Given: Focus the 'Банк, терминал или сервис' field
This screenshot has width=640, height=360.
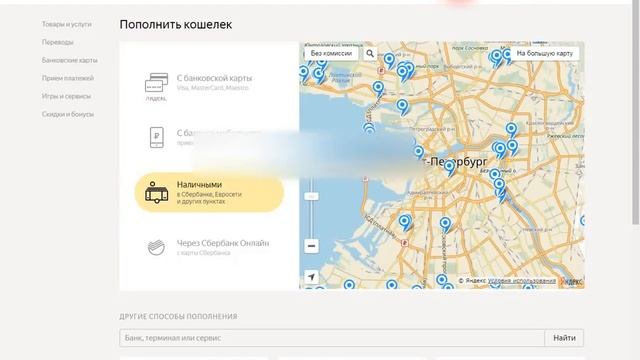Looking at the screenshot, I should (332, 338).
